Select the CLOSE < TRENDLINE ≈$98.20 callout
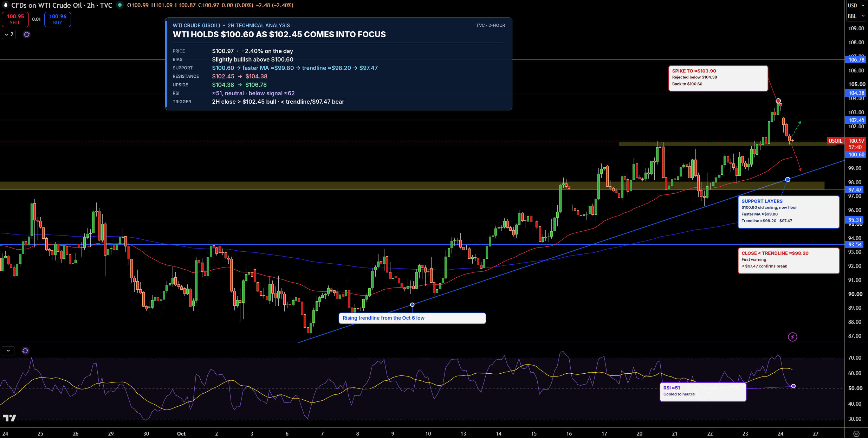The image size is (868, 438). point(789,260)
